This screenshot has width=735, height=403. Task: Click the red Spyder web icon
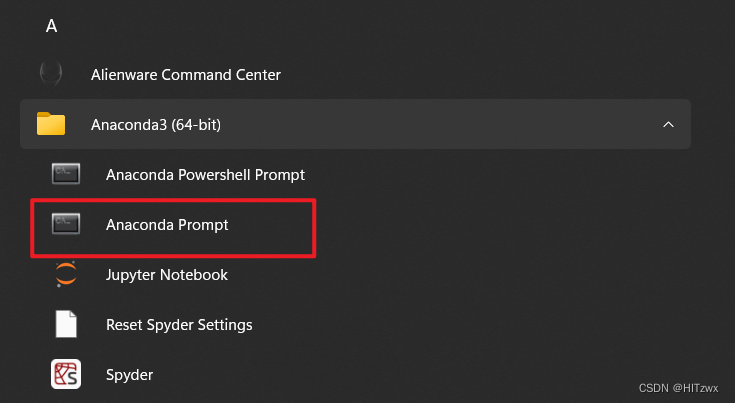coord(66,374)
